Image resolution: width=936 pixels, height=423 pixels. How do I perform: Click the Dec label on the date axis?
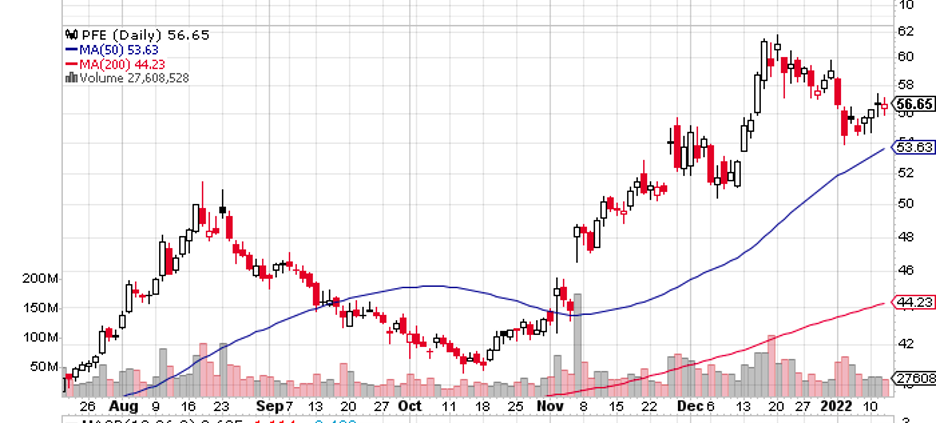click(691, 407)
